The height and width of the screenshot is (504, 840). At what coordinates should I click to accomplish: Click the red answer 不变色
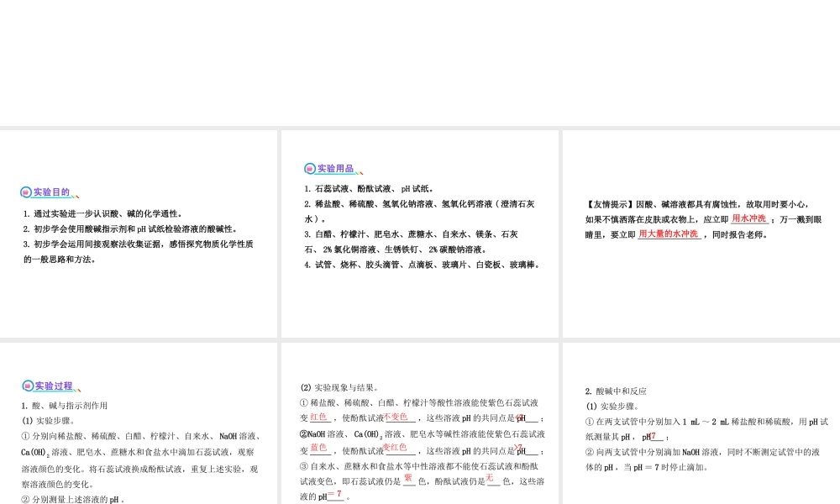(x=396, y=417)
